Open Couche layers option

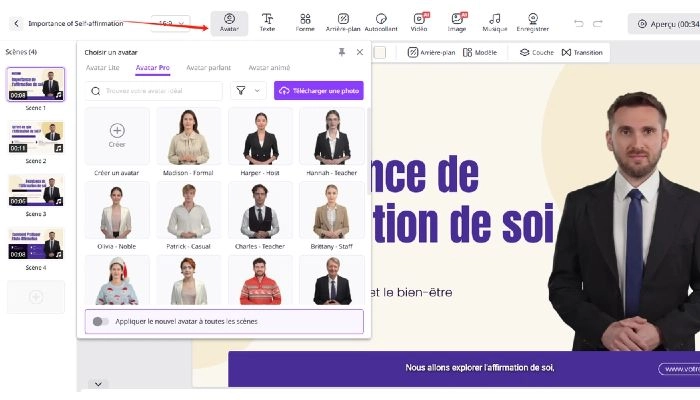tap(537, 52)
